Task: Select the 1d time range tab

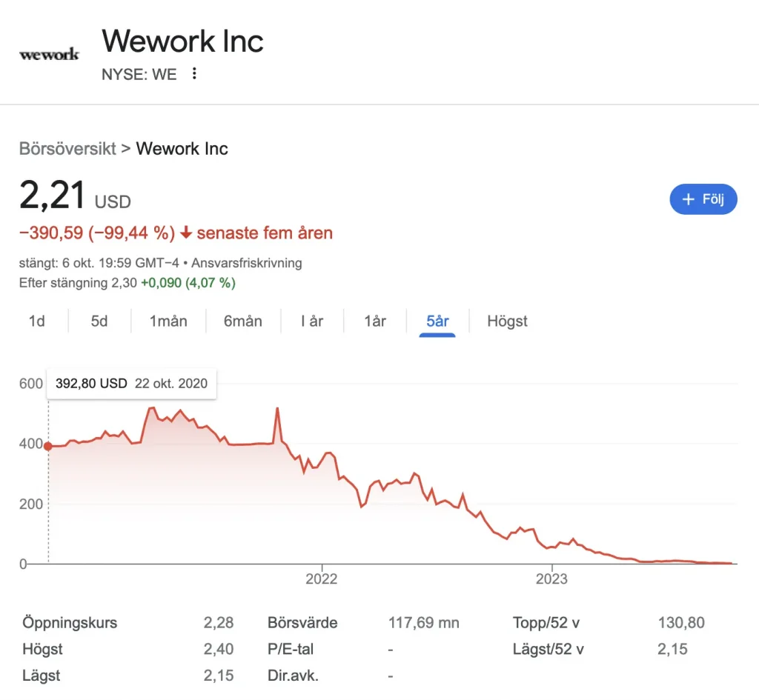Action: pos(37,321)
